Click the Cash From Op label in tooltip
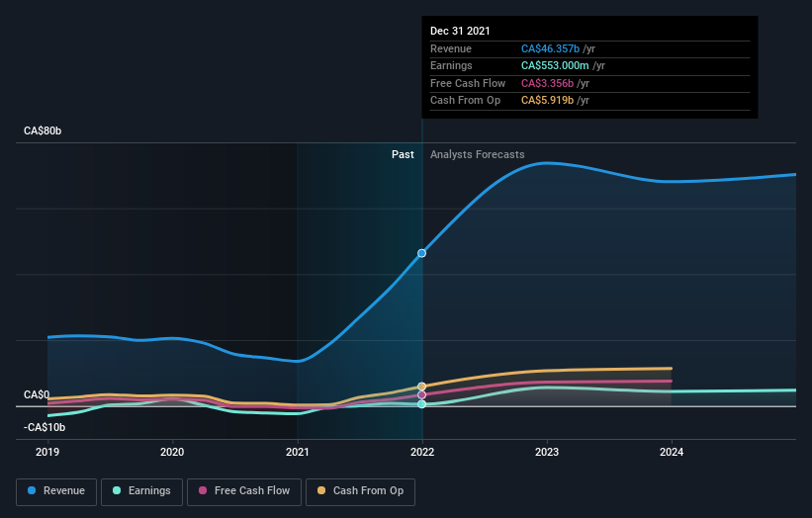This screenshot has height=518, width=812. 465,101
